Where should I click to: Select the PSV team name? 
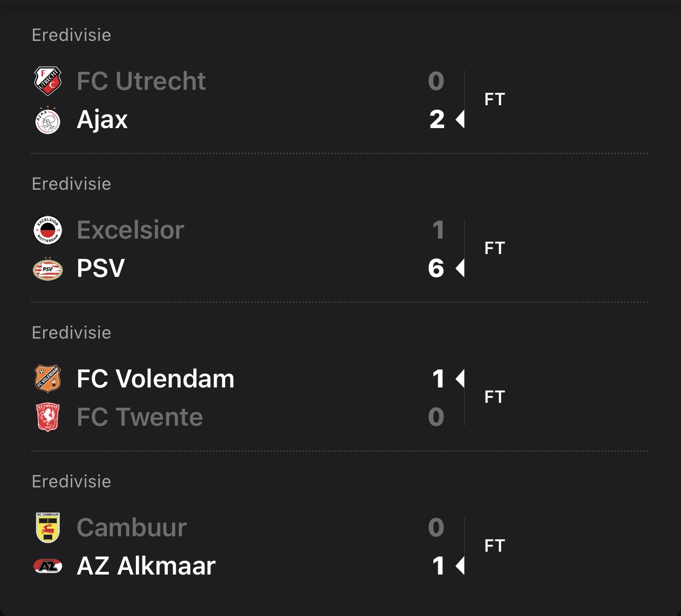(101, 268)
